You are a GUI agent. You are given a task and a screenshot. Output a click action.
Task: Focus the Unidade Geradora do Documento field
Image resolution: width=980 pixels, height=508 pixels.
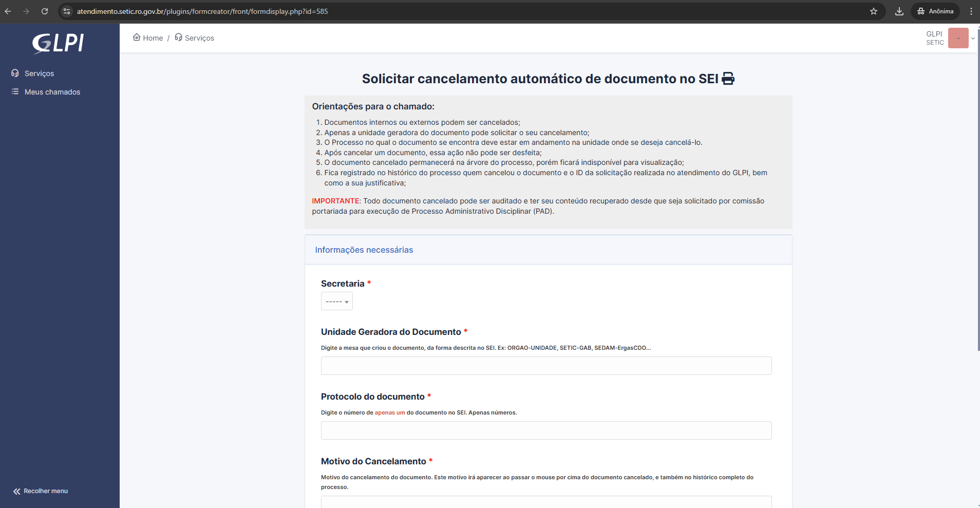tap(546, 365)
